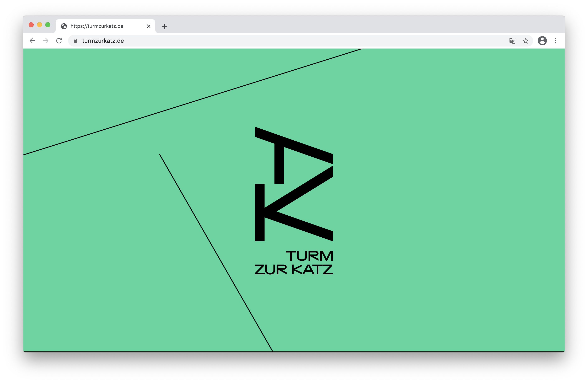Screen dimensions: 588x383
Task: Click the TURM wordmark text
Action: point(310,256)
